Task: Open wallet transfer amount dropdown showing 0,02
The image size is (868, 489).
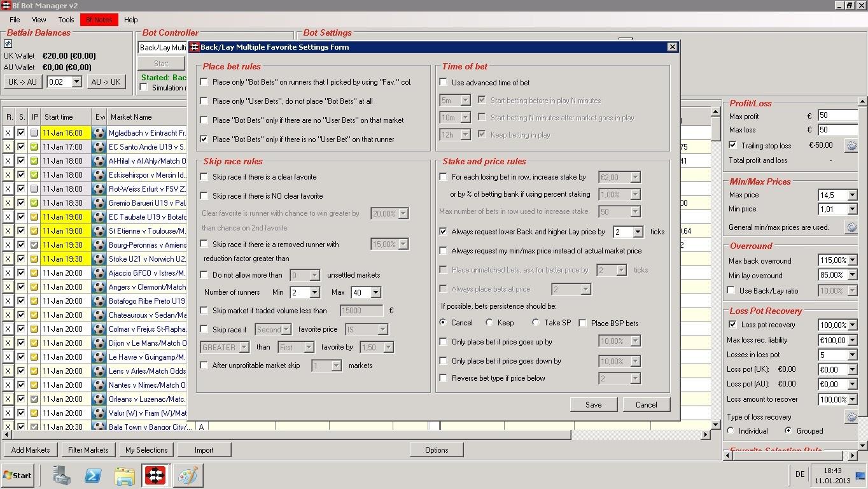Action: point(76,82)
